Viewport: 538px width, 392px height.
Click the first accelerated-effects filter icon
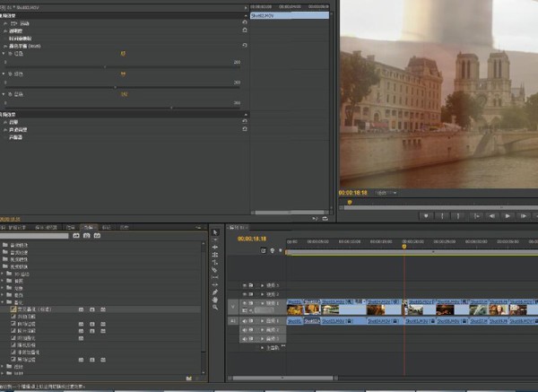click(76, 236)
